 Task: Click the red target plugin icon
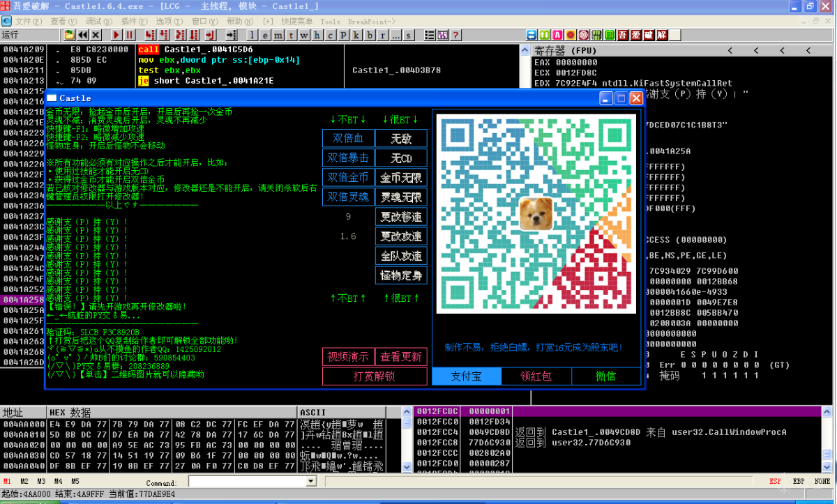point(584,35)
